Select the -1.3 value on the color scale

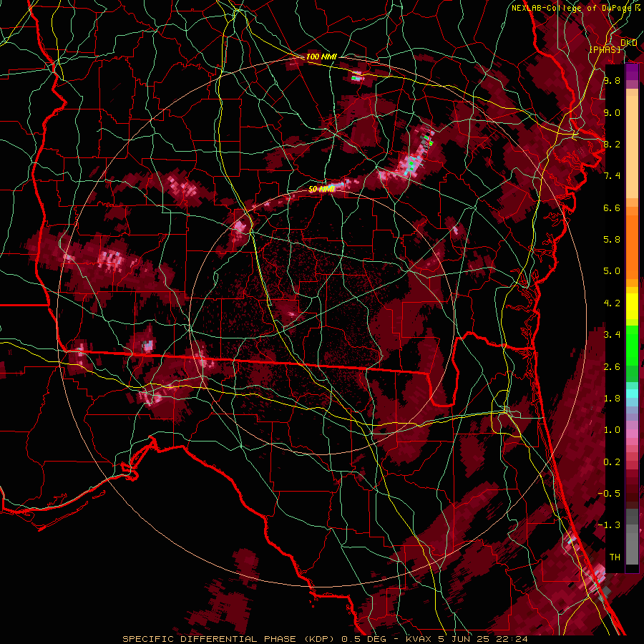(x=609, y=525)
